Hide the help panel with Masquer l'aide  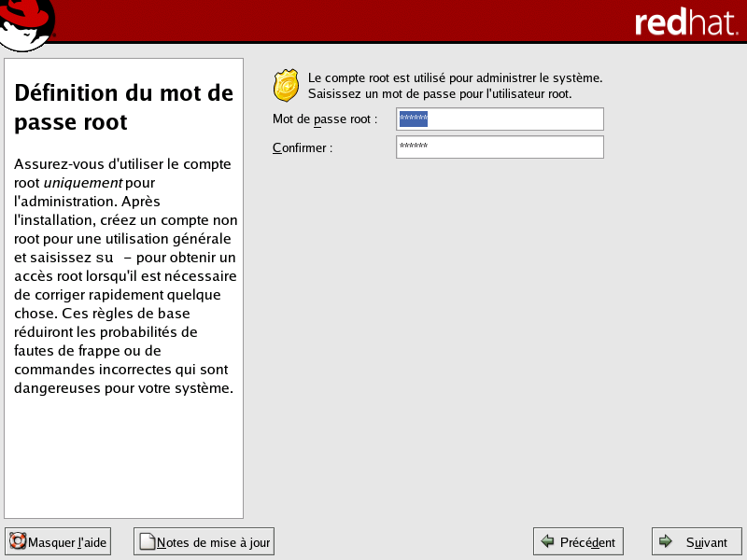click(x=57, y=541)
